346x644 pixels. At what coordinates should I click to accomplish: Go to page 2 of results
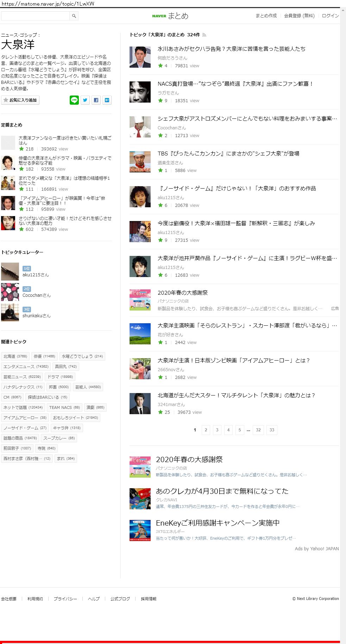(206, 430)
